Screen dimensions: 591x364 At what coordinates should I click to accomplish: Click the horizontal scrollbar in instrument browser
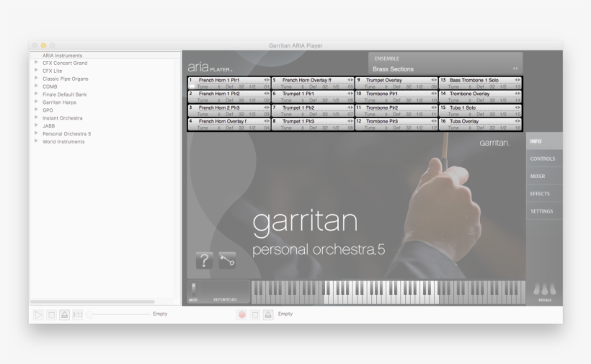(x=92, y=301)
